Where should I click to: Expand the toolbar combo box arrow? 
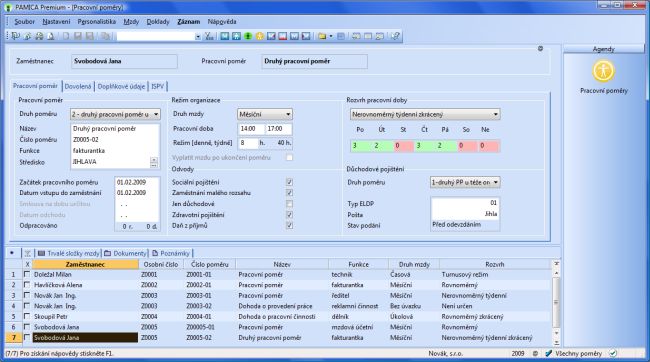click(197, 36)
